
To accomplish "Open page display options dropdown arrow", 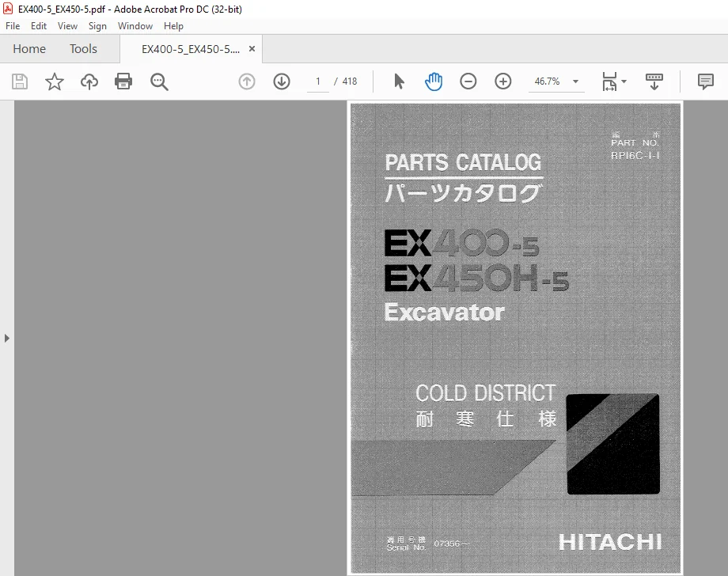I will coord(624,81).
